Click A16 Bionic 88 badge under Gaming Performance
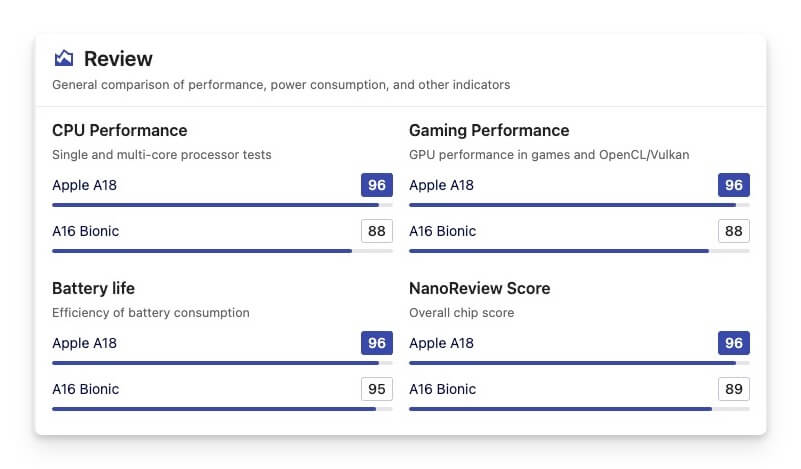This screenshot has width=801, height=469. (x=734, y=231)
